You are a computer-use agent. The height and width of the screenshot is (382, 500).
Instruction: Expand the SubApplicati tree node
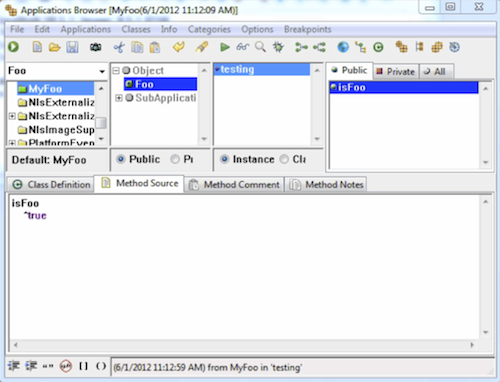coord(119,98)
